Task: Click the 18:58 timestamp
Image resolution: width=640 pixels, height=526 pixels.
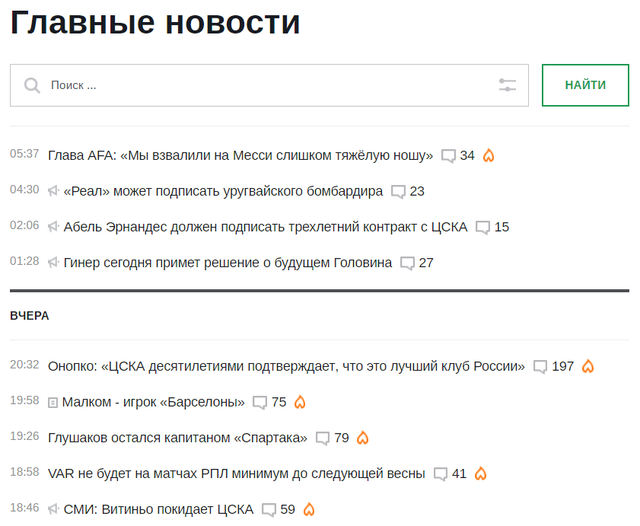Action: tap(24, 472)
